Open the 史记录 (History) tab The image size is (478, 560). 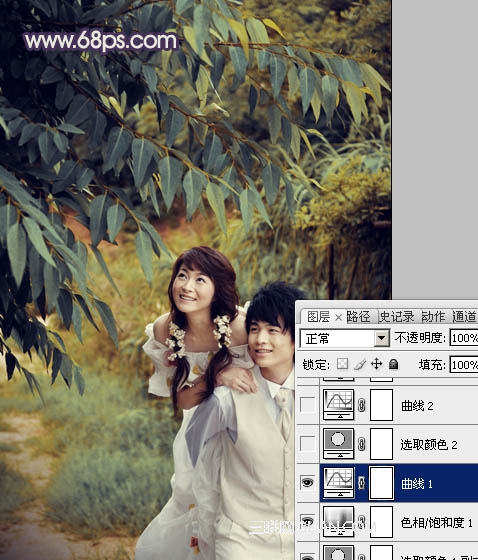pyautogui.click(x=397, y=316)
